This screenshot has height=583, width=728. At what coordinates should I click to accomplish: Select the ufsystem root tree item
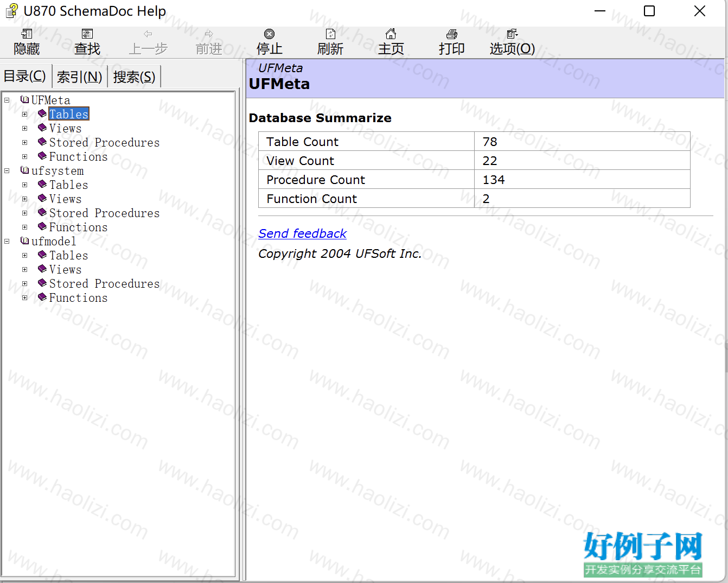coord(58,170)
